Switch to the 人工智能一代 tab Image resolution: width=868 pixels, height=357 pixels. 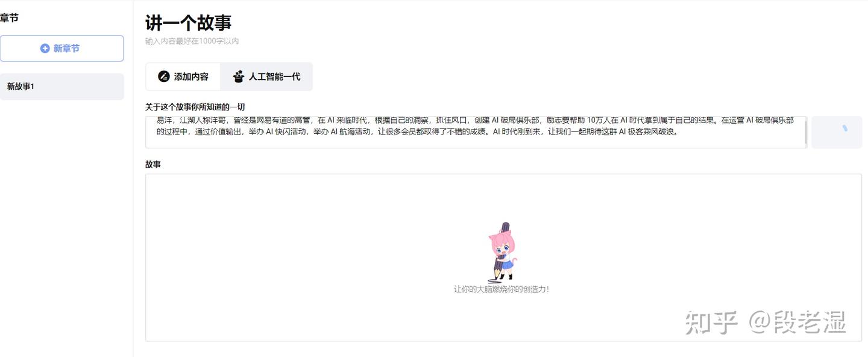tap(266, 77)
